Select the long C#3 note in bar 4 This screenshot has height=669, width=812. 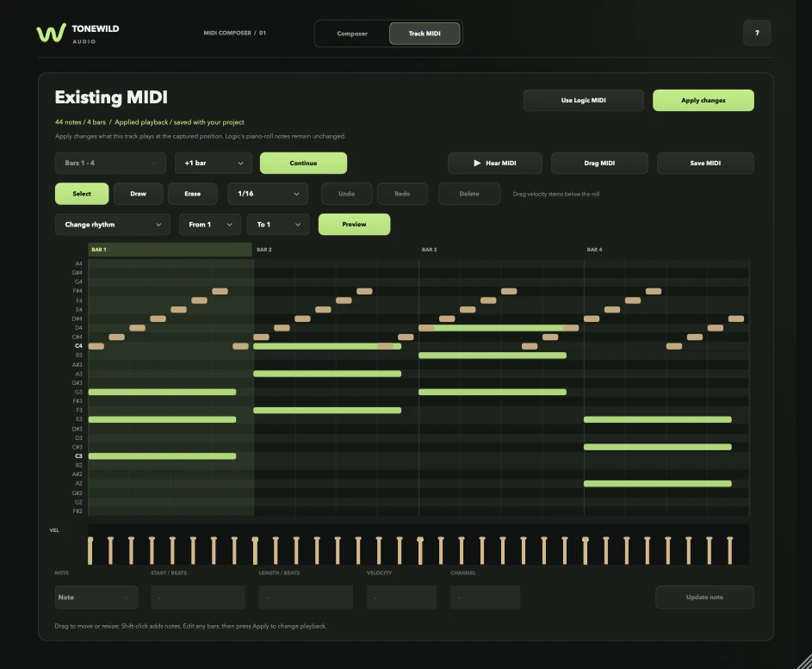(x=658, y=447)
